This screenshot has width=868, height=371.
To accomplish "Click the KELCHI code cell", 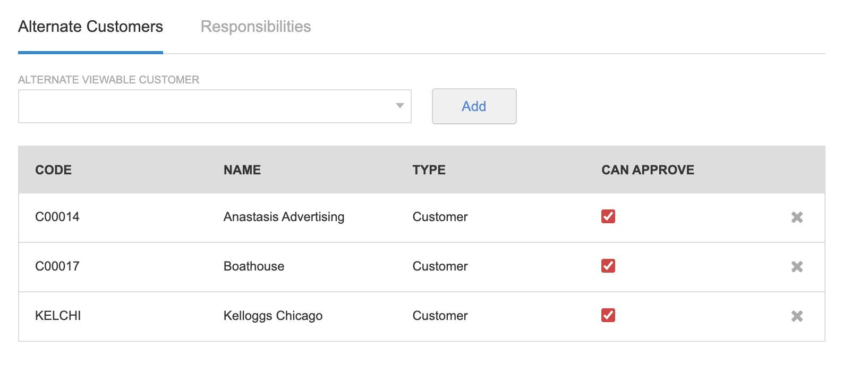I will [58, 316].
